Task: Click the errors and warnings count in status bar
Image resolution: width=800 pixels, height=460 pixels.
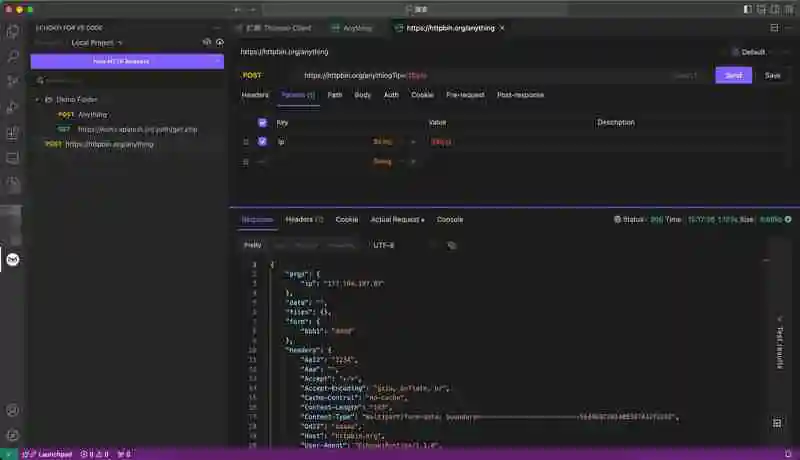Action: pos(95,454)
